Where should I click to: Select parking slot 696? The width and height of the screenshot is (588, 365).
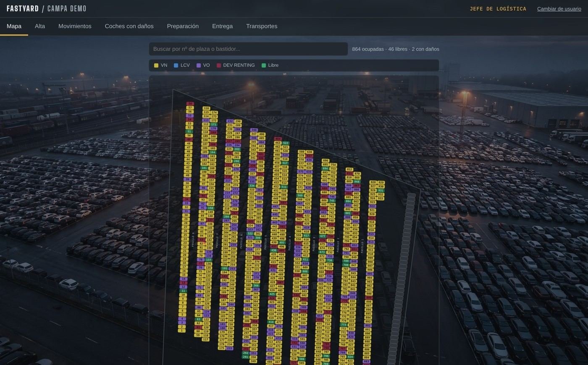tap(325, 161)
